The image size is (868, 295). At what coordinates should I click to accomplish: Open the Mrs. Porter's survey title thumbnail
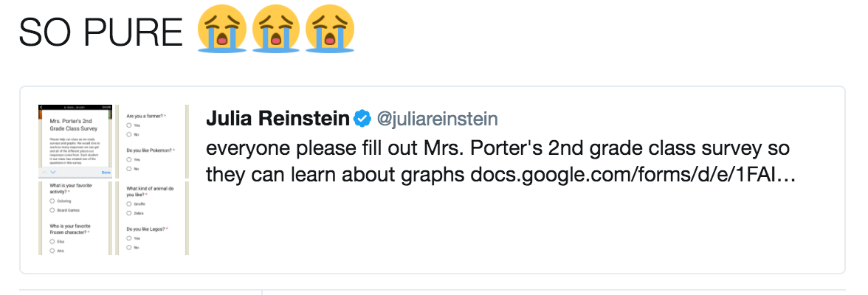pyautogui.click(x=75, y=123)
